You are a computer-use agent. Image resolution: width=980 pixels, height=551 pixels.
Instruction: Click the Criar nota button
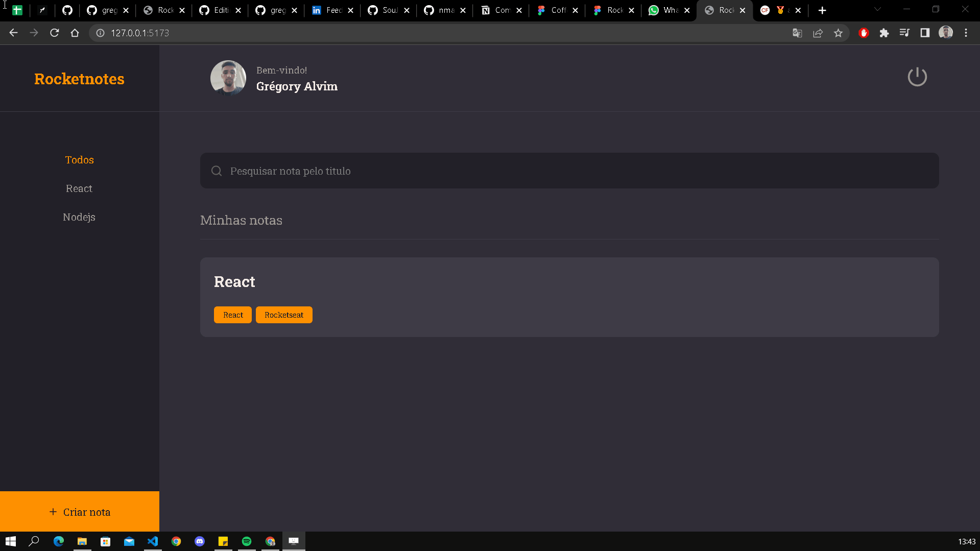pos(80,512)
